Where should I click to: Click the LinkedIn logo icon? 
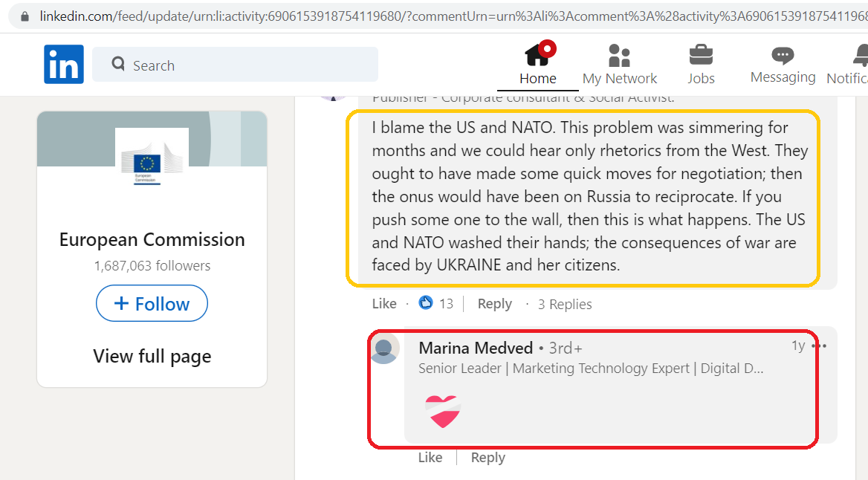(x=64, y=64)
